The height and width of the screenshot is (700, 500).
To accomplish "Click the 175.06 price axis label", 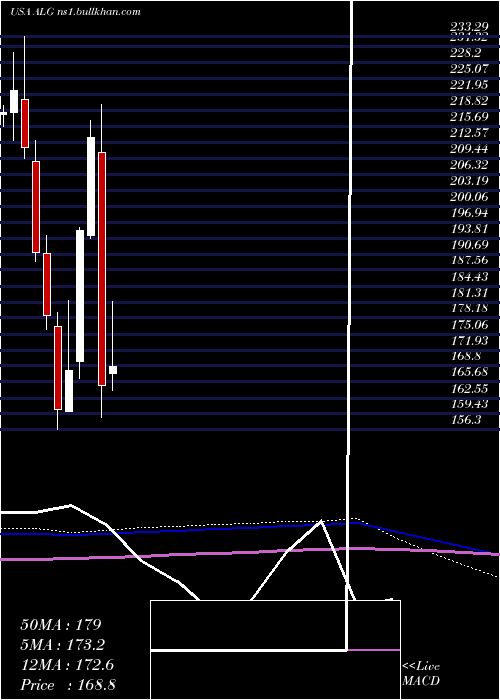I will 469,324.
